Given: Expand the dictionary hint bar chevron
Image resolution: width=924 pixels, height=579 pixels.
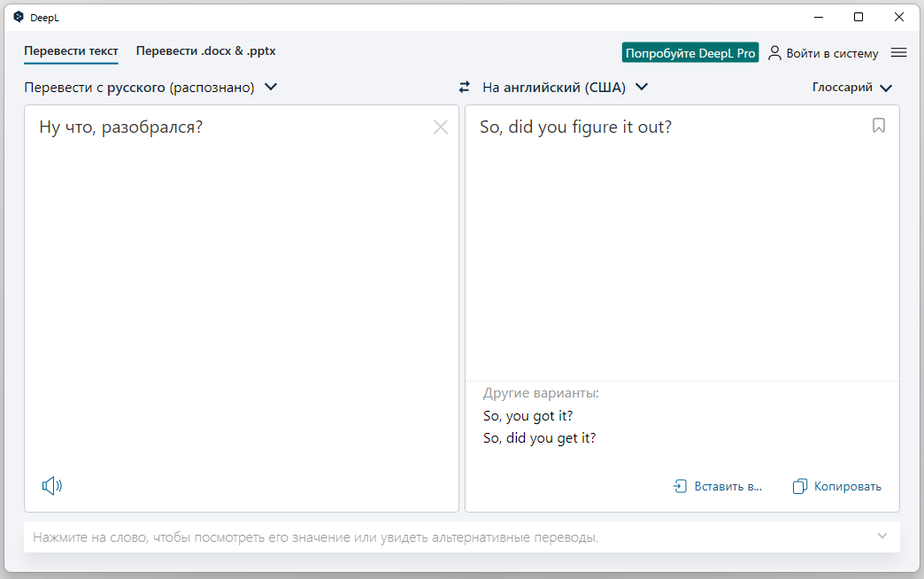Looking at the screenshot, I should pos(882,536).
